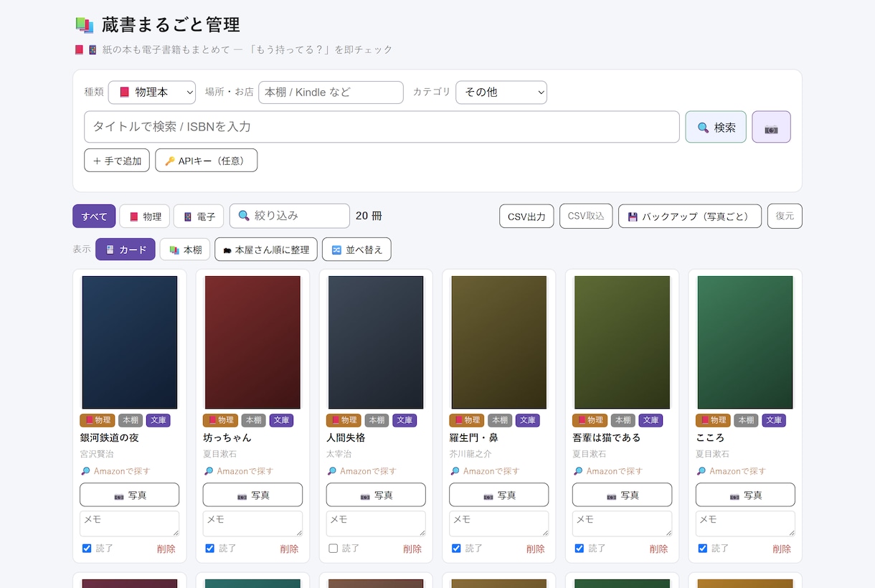The width and height of the screenshot is (875, 588).
Task: Click 写真 button on 銀河鉄道の夜 card
Action: (130, 495)
